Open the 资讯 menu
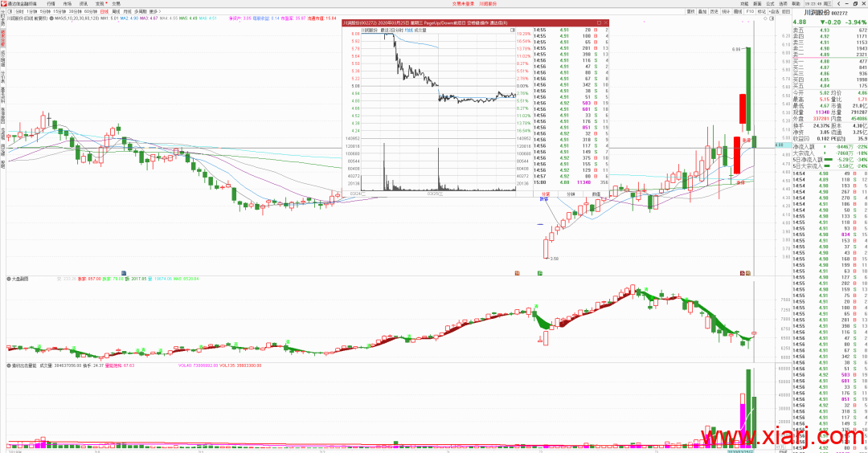The height and width of the screenshot is (453, 868). [x=84, y=3]
